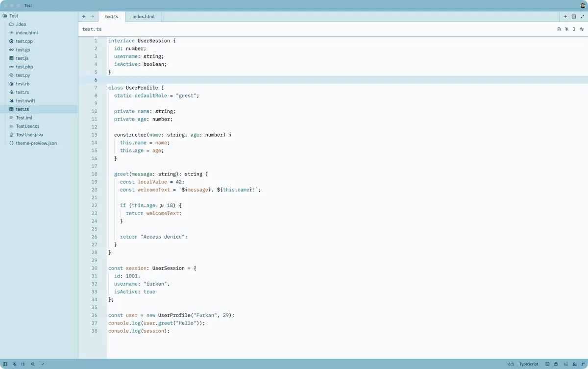Select test.ts in project panel

click(39, 109)
